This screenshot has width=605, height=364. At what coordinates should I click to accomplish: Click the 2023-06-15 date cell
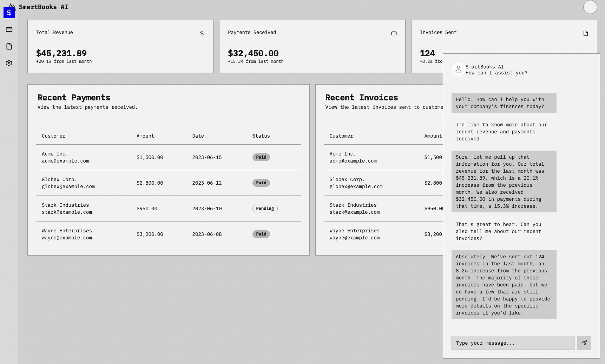pos(207,157)
